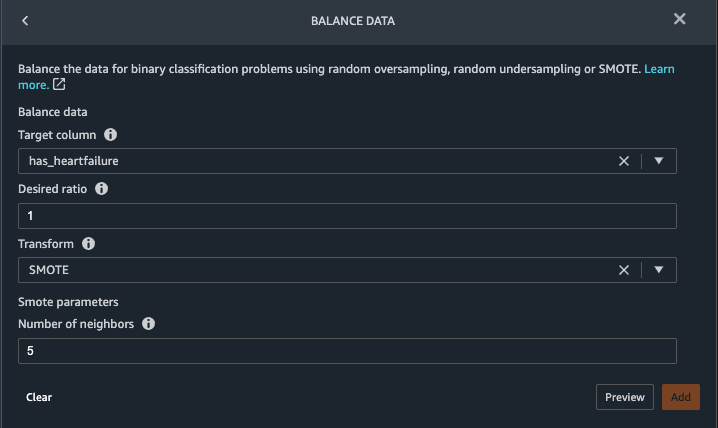Show info tooltip for Desired ratio
The height and width of the screenshot is (428, 718).
point(102,189)
